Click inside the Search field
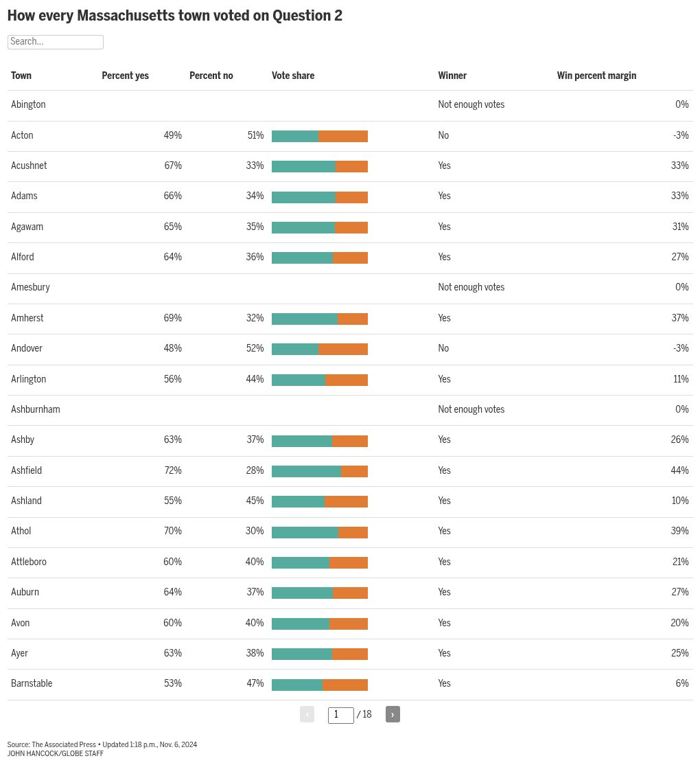 (x=55, y=42)
